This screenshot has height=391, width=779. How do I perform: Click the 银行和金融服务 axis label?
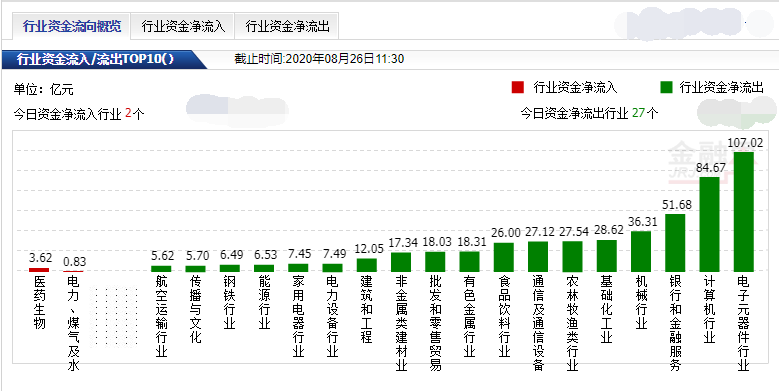(675, 323)
